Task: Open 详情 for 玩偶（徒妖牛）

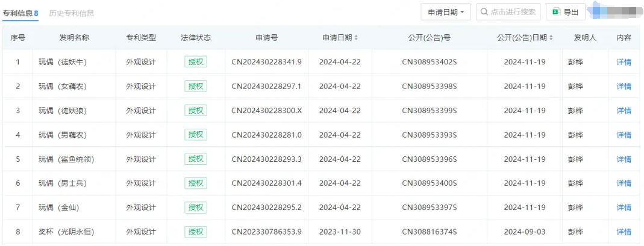Action: pos(624,63)
